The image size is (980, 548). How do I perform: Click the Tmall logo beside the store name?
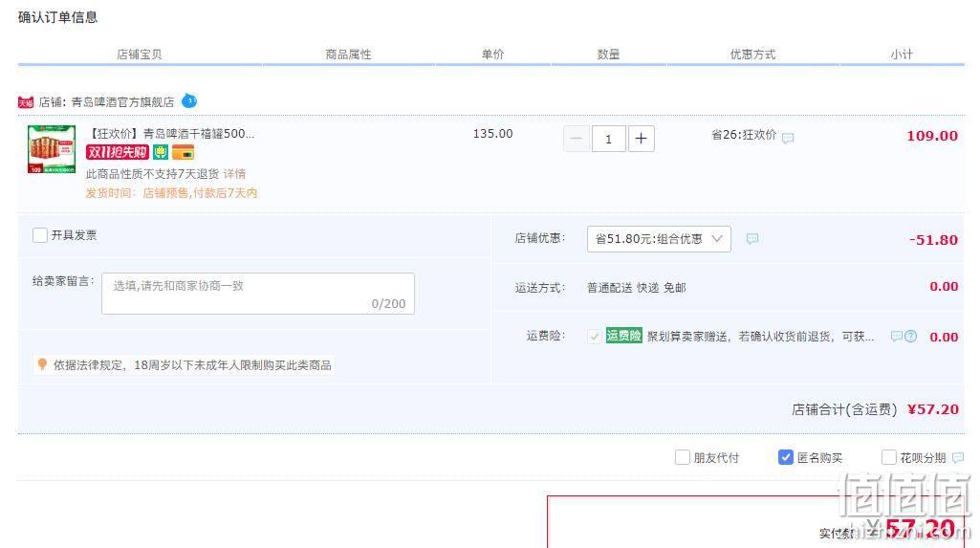click(26, 102)
